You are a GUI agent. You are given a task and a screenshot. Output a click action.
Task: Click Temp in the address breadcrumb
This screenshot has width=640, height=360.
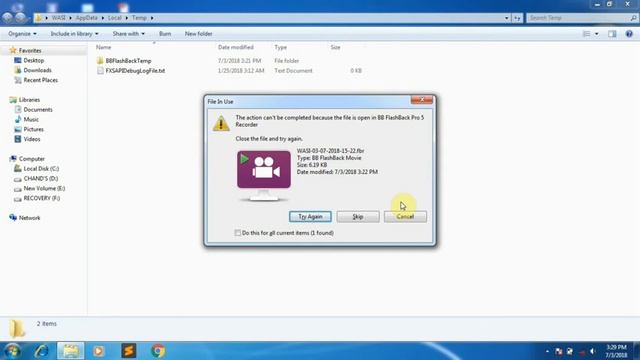coord(139,18)
